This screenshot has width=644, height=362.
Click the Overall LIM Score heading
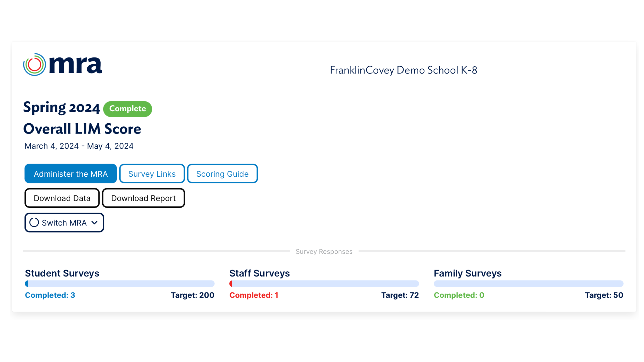[x=82, y=129]
